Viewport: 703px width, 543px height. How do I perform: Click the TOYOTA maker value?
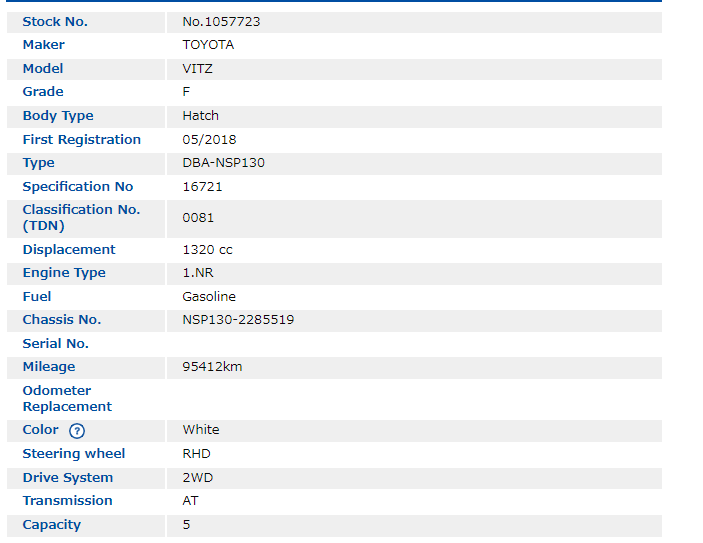[x=208, y=45]
